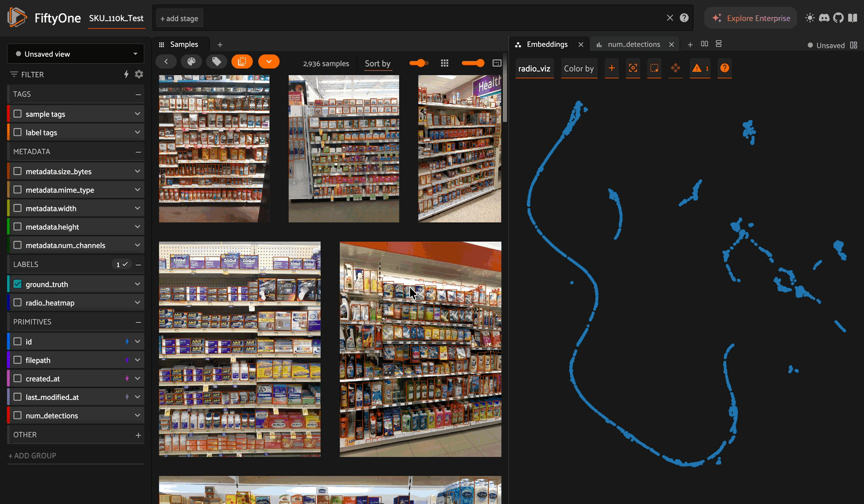This screenshot has height=504, width=864.
Task: Select the Samples tab
Action: point(183,45)
